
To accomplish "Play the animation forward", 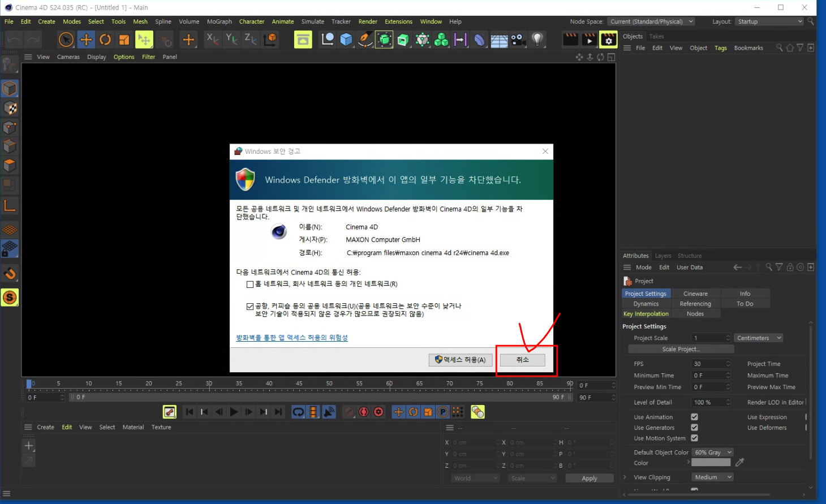I will point(234,412).
